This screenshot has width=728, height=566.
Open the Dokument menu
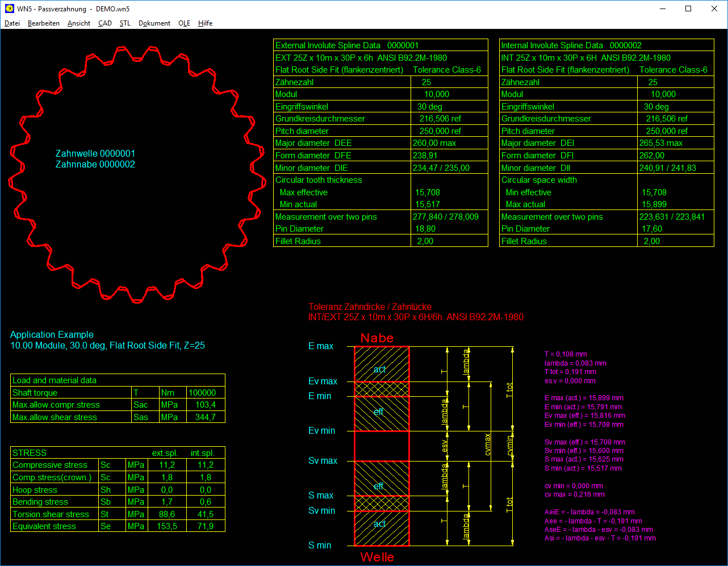pyautogui.click(x=154, y=23)
